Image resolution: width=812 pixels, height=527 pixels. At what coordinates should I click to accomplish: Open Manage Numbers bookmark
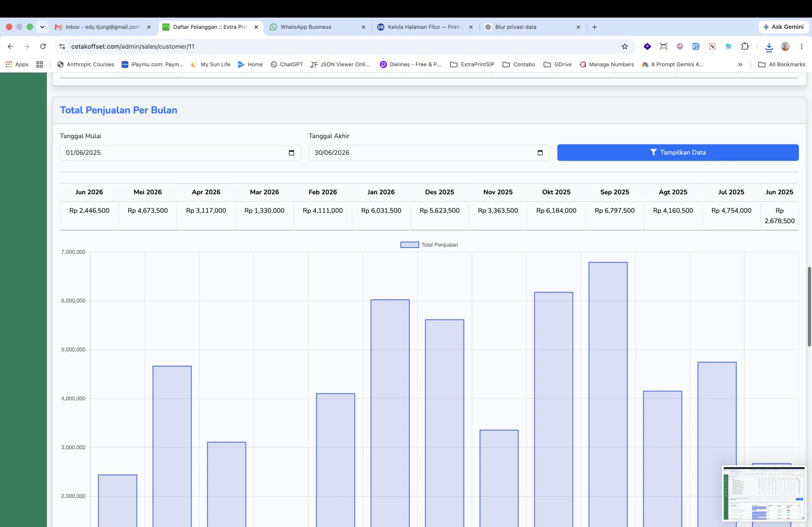pos(606,64)
